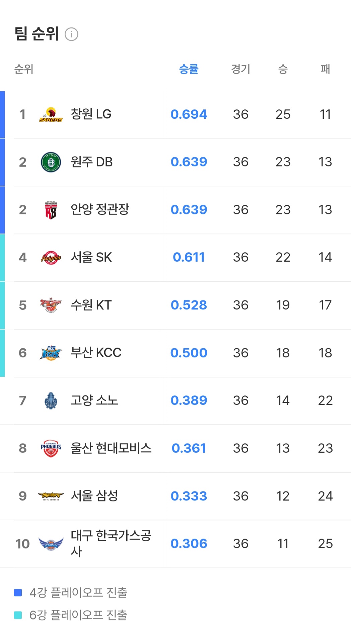Tap the 0.611 win rate of 서울 SK
This screenshot has height=644, width=351.
click(189, 257)
